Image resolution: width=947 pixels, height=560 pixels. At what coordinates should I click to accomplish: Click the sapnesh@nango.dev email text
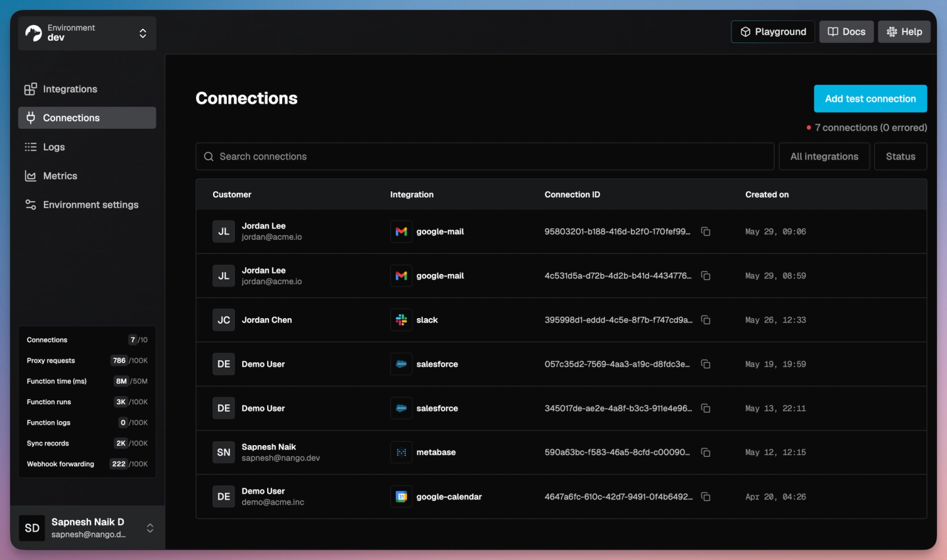[281, 458]
